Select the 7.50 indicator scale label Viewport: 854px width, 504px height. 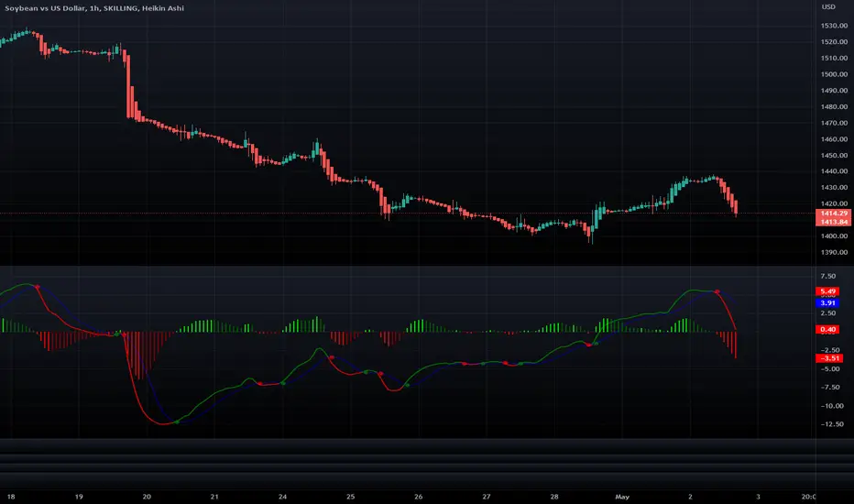pos(827,276)
